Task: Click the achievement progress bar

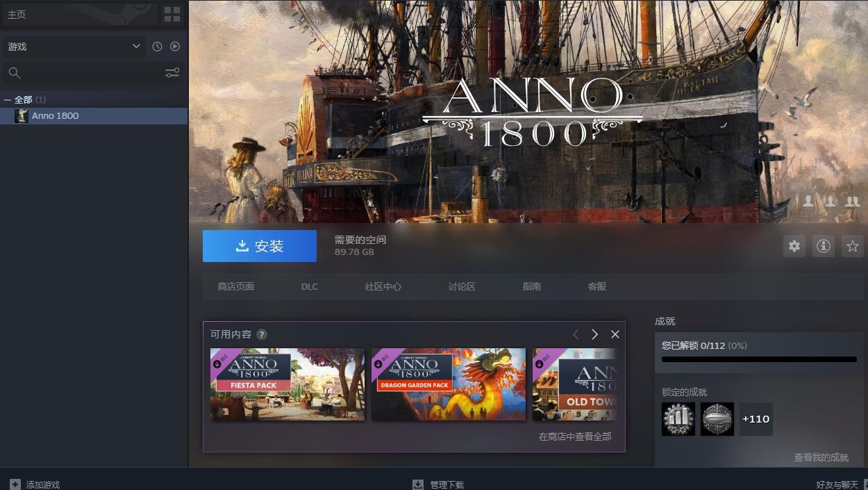Action: point(759,359)
